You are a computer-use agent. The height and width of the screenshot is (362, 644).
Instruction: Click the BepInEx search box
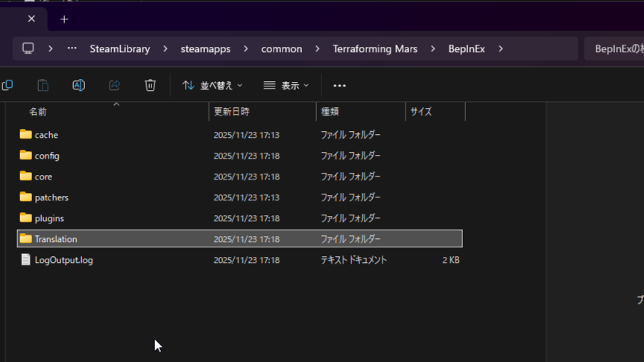[x=613, y=48]
